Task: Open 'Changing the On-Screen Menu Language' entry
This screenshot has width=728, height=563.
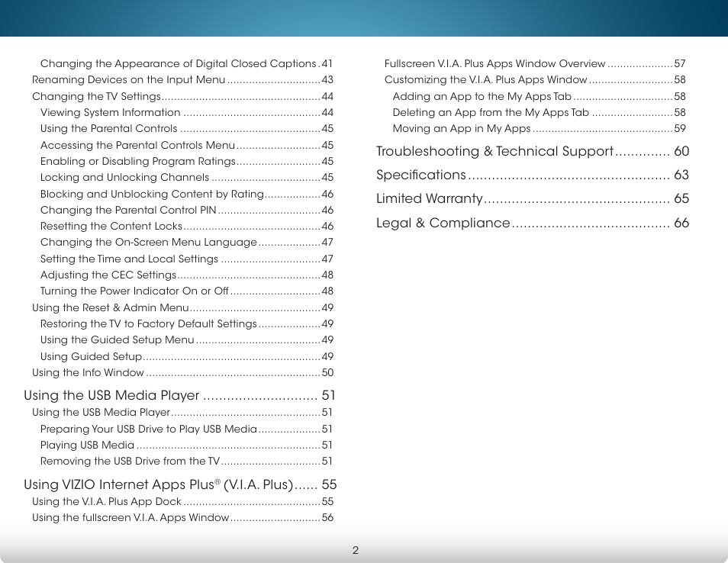Action: [x=187, y=243]
